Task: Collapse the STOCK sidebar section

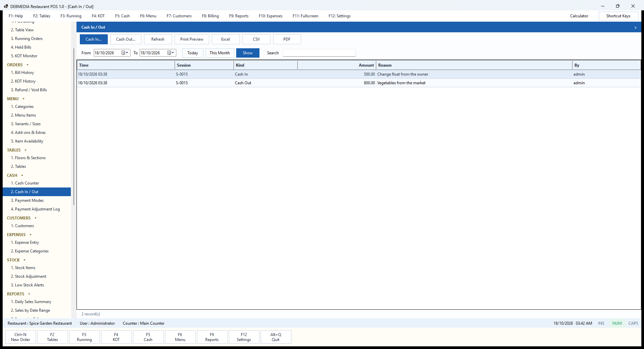Action: [24, 260]
